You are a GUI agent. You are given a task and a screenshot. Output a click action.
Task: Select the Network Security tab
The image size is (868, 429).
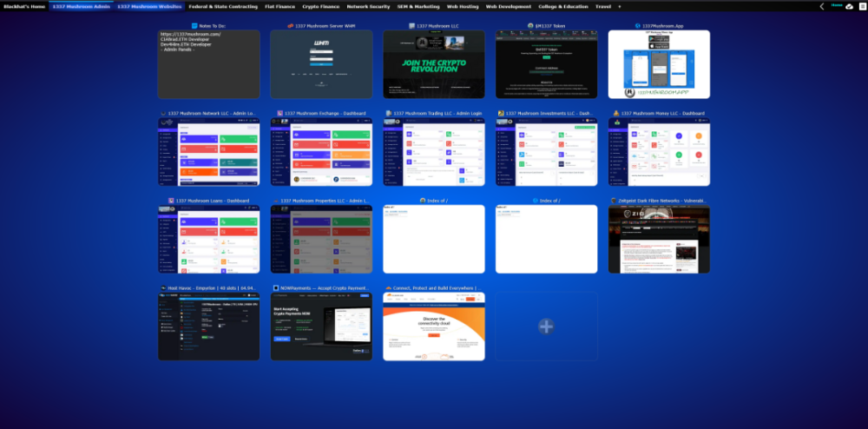click(369, 6)
